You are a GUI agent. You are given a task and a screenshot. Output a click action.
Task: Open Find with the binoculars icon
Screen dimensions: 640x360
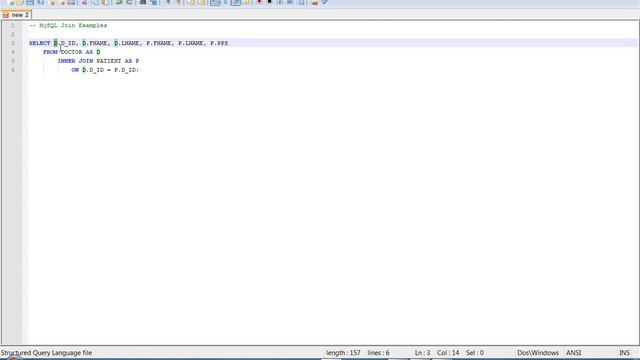(x=143, y=2)
